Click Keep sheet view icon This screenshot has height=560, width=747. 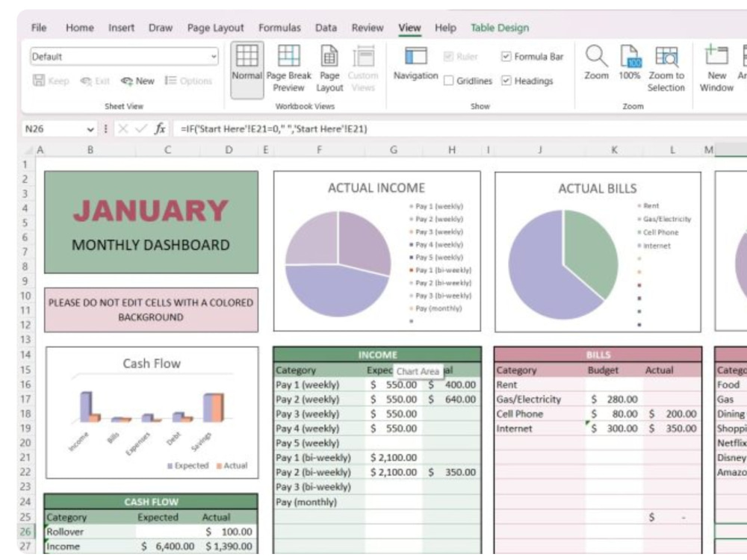[39, 81]
